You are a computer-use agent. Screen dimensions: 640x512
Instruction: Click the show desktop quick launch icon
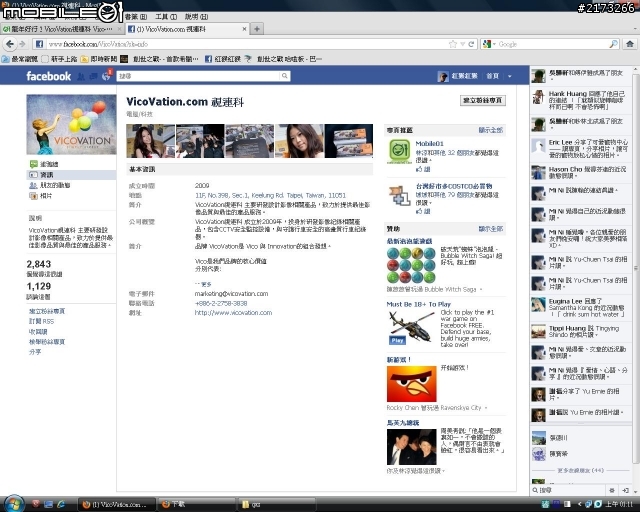[x=48, y=504]
